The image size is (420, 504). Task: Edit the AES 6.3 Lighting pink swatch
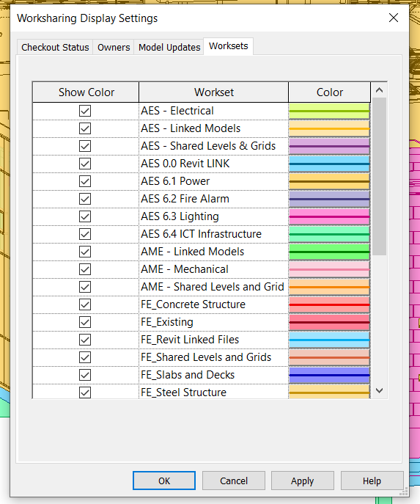[329, 216]
